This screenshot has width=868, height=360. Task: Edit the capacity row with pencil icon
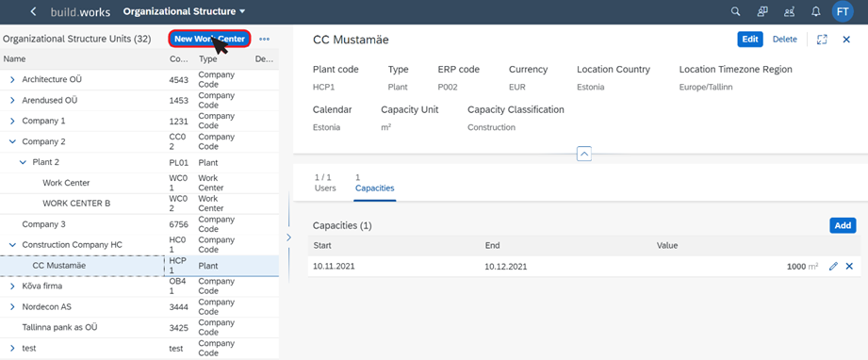(833, 267)
